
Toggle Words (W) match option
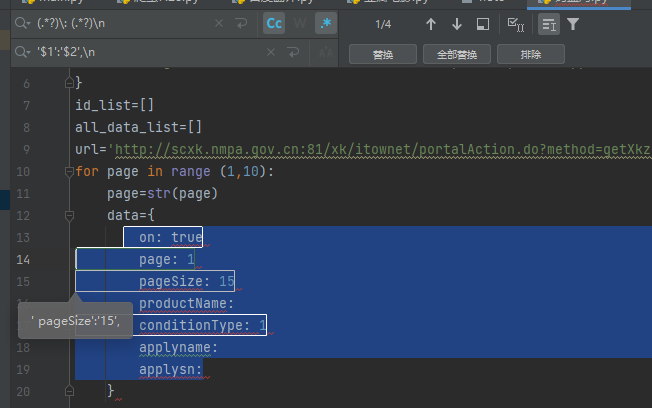300,23
